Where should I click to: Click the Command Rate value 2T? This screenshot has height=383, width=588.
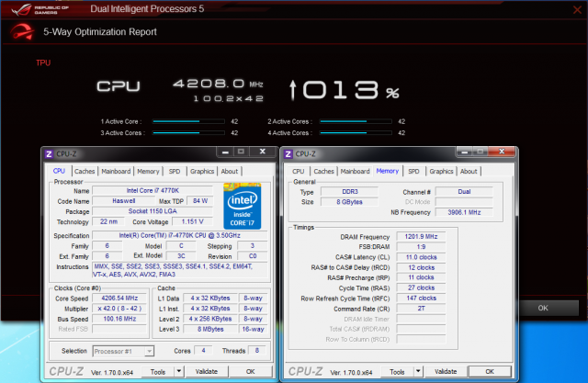point(421,309)
